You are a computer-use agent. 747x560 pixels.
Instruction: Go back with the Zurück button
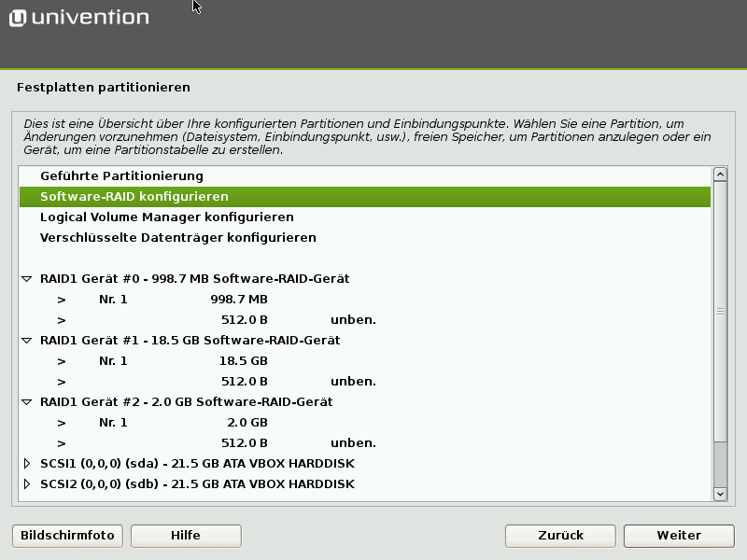561,536
